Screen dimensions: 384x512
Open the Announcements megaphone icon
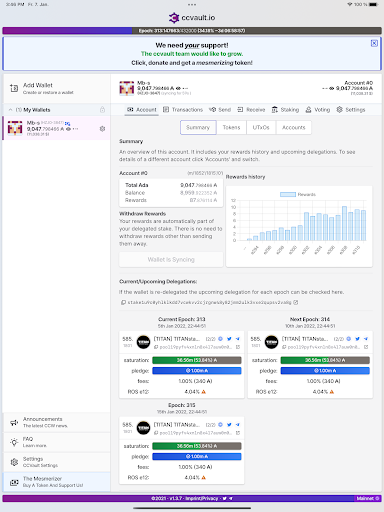[14, 423]
